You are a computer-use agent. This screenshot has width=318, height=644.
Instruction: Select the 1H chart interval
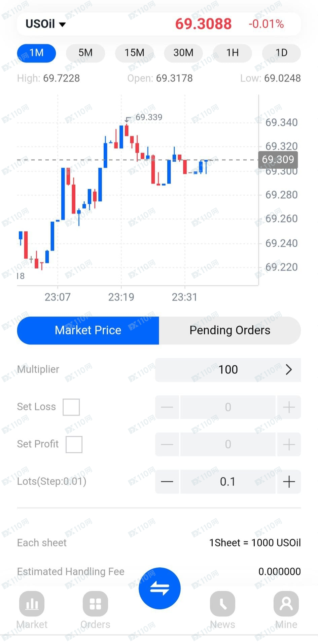pos(233,53)
